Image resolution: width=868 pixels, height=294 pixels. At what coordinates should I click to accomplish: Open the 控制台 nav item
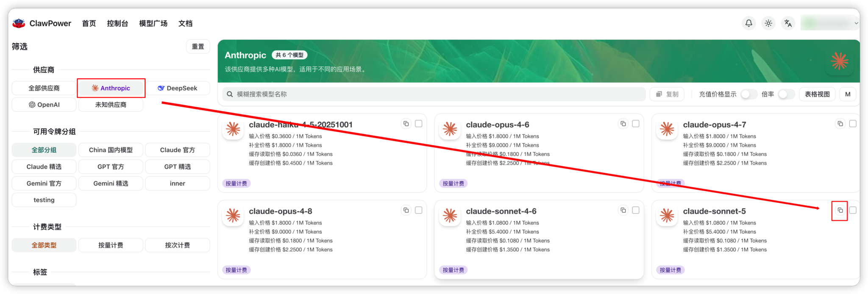pyautogui.click(x=117, y=23)
